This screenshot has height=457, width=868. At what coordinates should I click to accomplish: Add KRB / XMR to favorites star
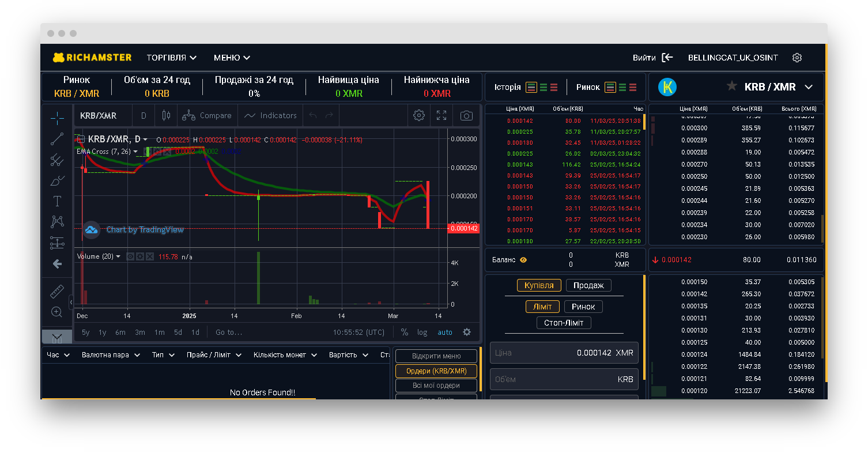[731, 86]
